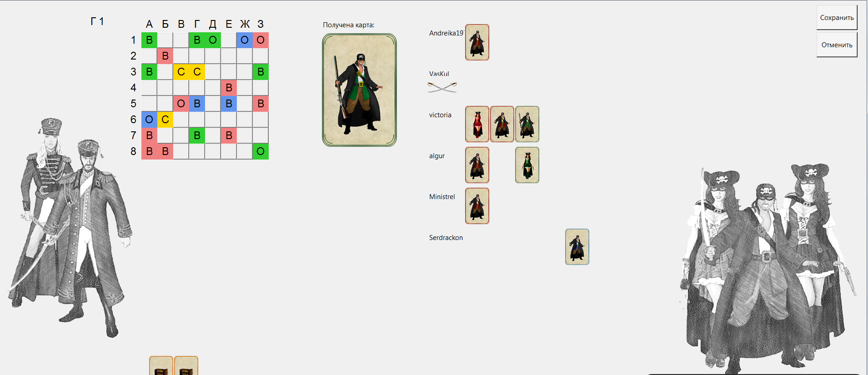
Task: Click green cell А3 marked В
Action: (149, 72)
